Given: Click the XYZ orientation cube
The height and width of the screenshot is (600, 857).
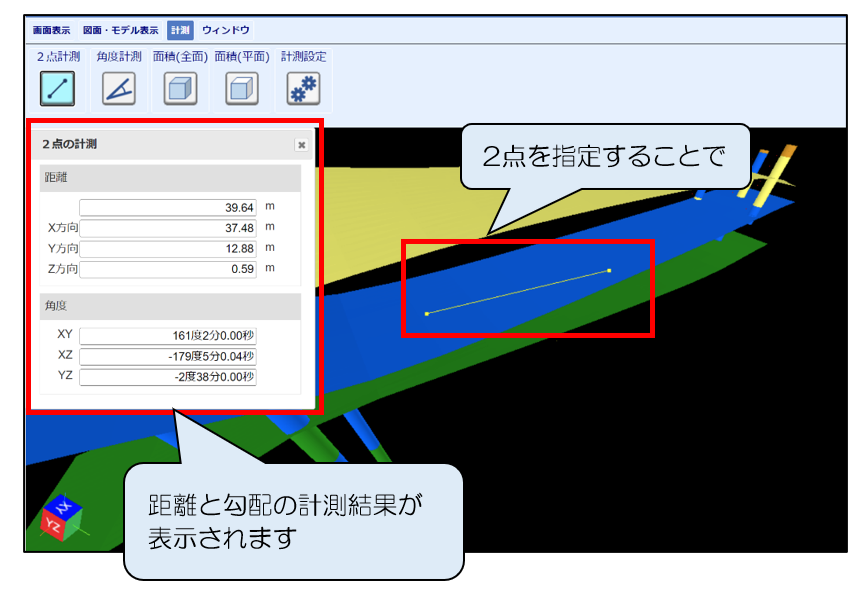Looking at the screenshot, I should tap(59, 519).
